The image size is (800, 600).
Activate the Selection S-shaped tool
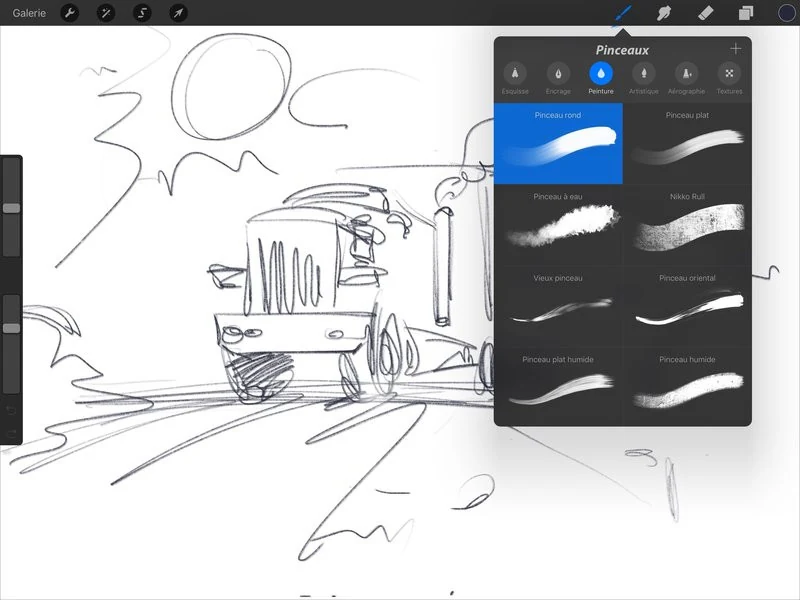(142, 13)
